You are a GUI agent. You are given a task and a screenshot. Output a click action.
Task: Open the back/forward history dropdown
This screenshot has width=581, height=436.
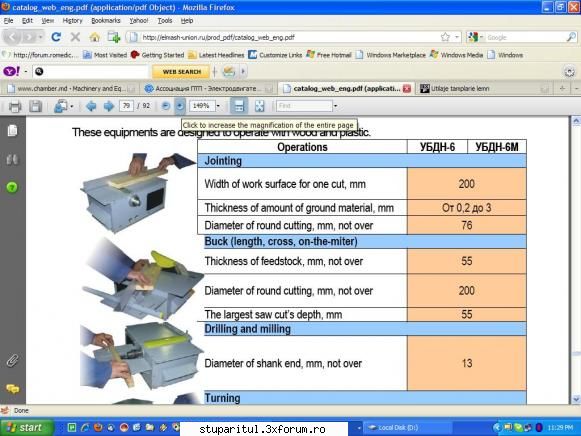(x=40, y=37)
